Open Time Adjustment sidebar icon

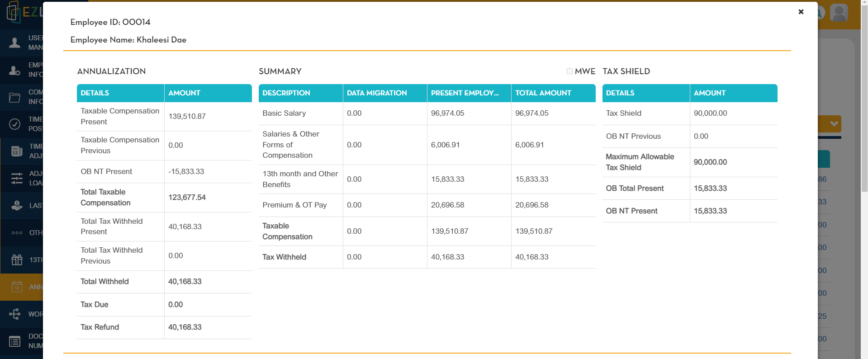coord(17,151)
